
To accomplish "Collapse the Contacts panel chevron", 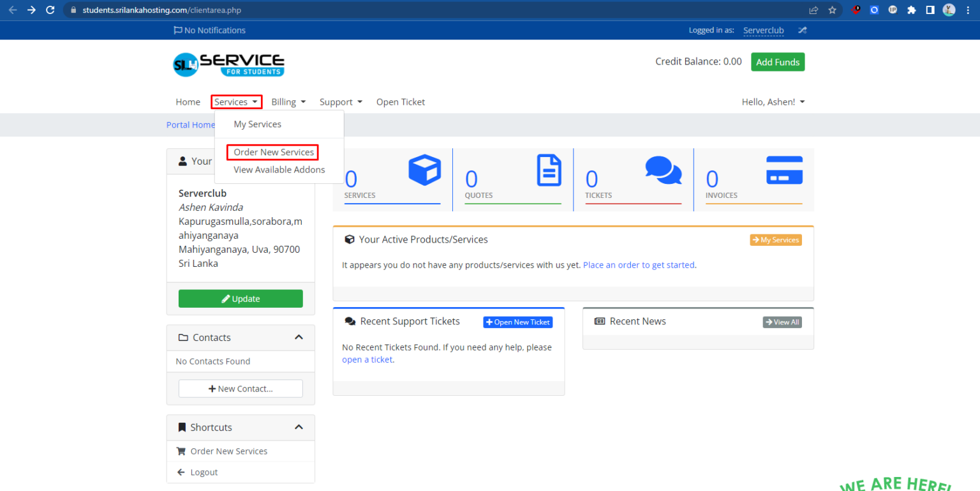I will [x=299, y=337].
